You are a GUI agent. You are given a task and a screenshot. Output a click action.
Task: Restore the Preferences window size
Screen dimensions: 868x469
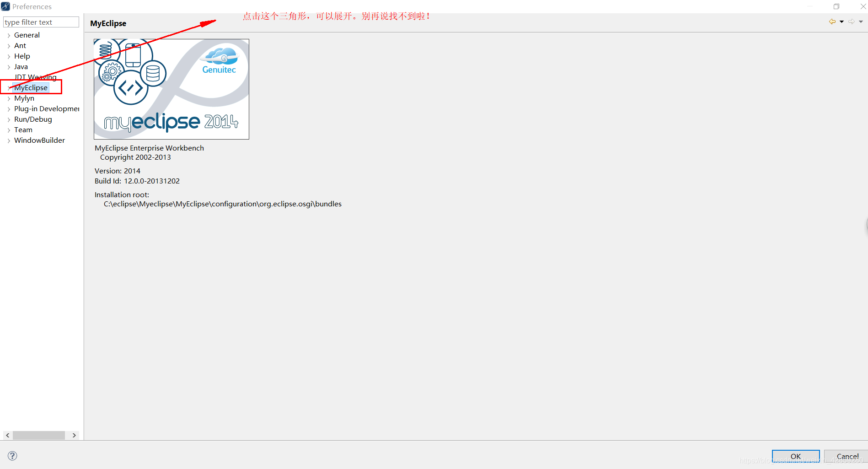[836, 6]
